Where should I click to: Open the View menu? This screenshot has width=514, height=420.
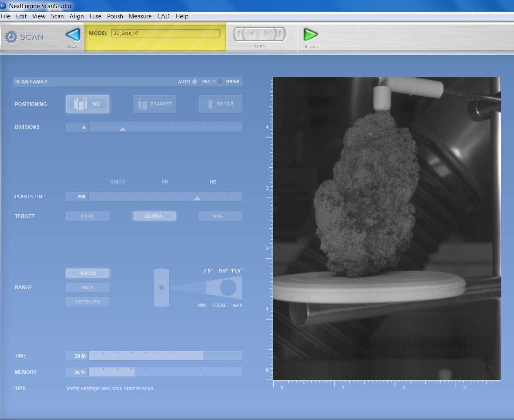[39, 16]
